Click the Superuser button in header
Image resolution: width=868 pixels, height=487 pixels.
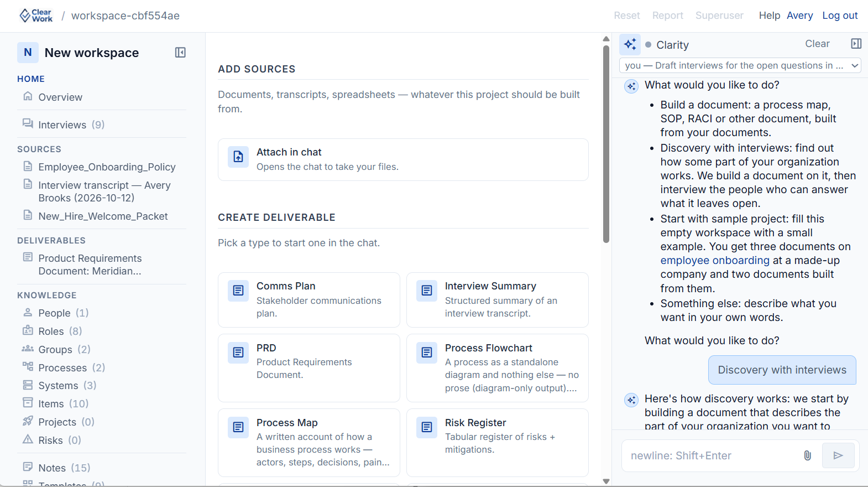coord(719,15)
